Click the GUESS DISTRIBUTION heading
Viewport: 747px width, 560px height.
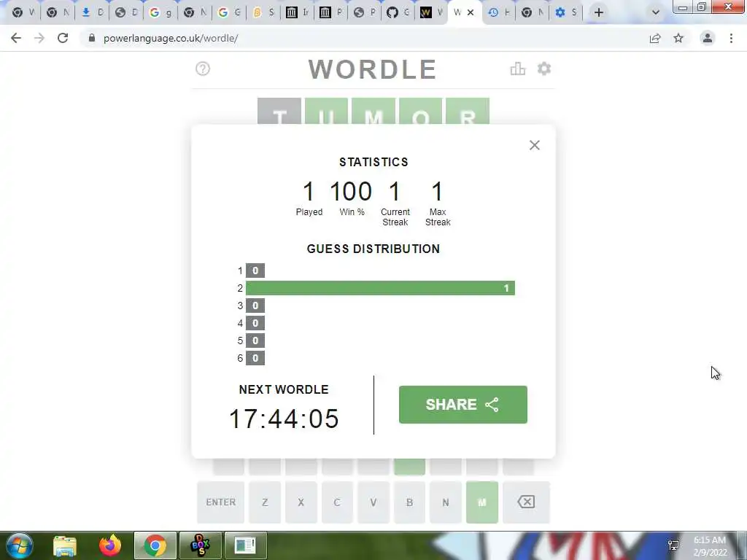coord(373,249)
